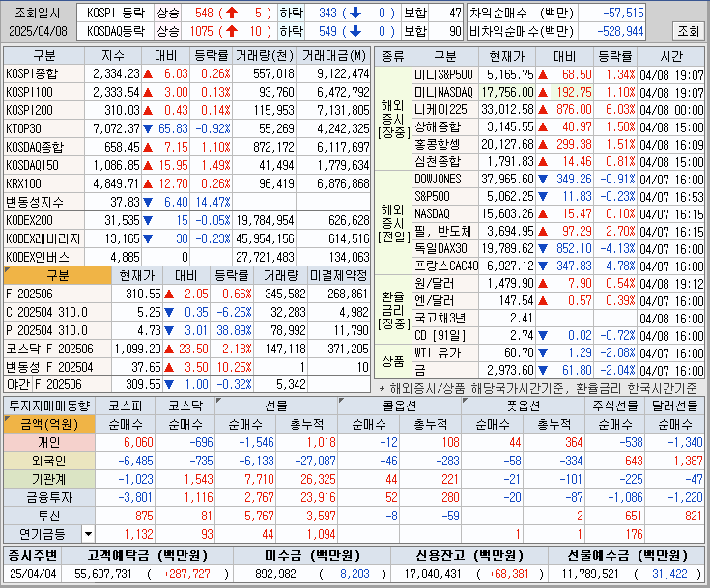Open the 연기금등 investor dropdown arrow

pyautogui.click(x=88, y=534)
